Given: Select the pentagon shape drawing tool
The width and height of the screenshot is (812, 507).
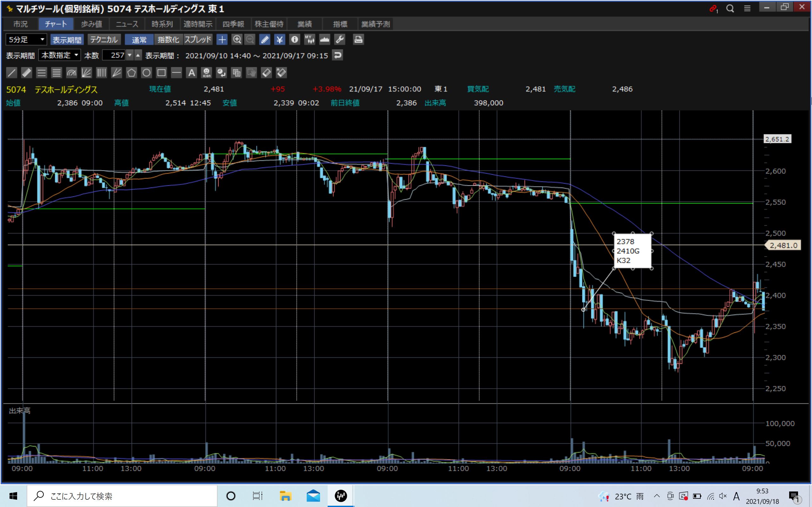Looking at the screenshot, I should pos(132,73).
